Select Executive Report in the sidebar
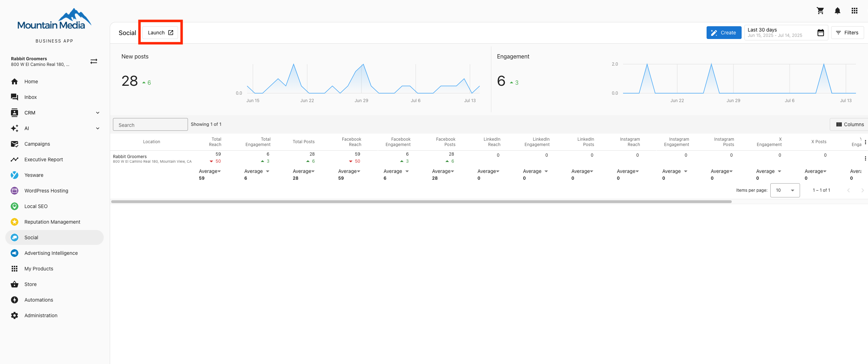The height and width of the screenshot is (364, 868). click(43, 159)
